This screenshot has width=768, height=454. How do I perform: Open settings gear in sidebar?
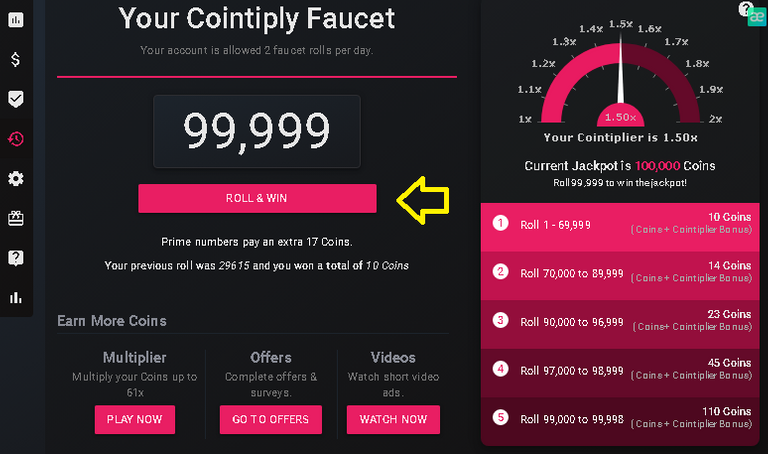click(16, 179)
